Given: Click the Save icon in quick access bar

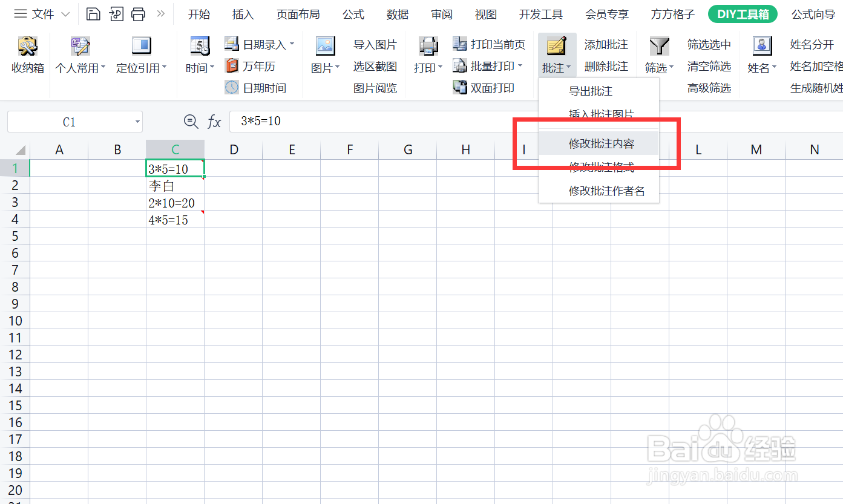Looking at the screenshot, I should 92,13.
